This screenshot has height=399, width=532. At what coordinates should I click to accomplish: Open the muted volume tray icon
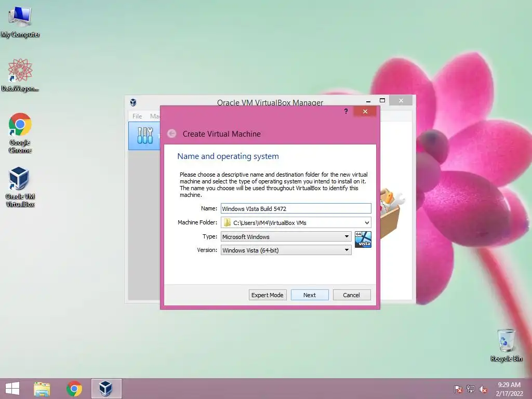[x=483, y=389]
